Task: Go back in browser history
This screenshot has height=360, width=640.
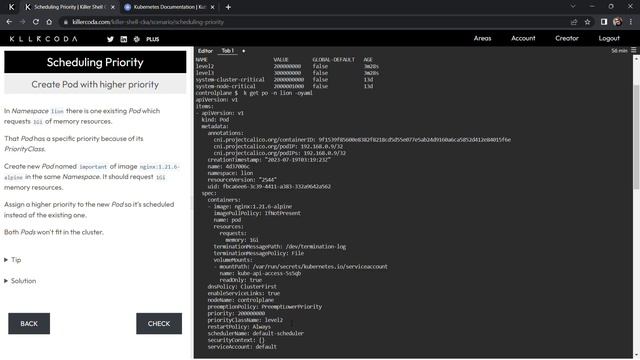Action: click(x=9, y=22)
